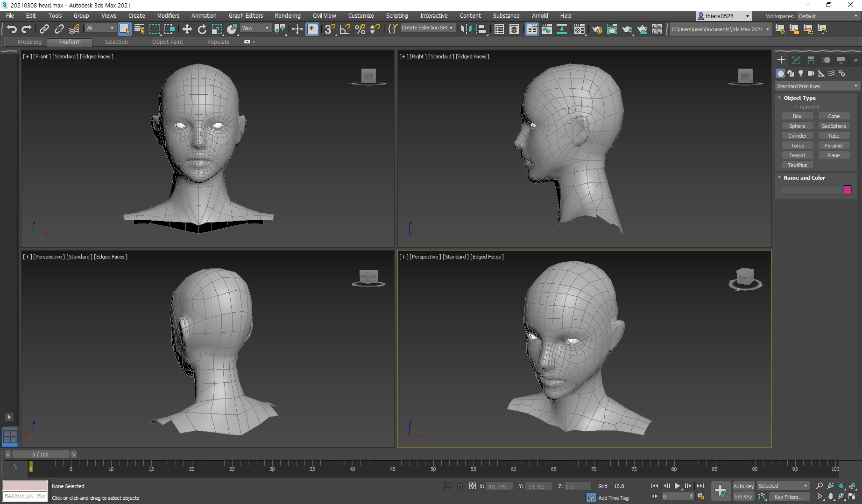This screenshot has width=862, height=504.
Task: Open the Render Setup teapot icon
Action: click(597, 29)
